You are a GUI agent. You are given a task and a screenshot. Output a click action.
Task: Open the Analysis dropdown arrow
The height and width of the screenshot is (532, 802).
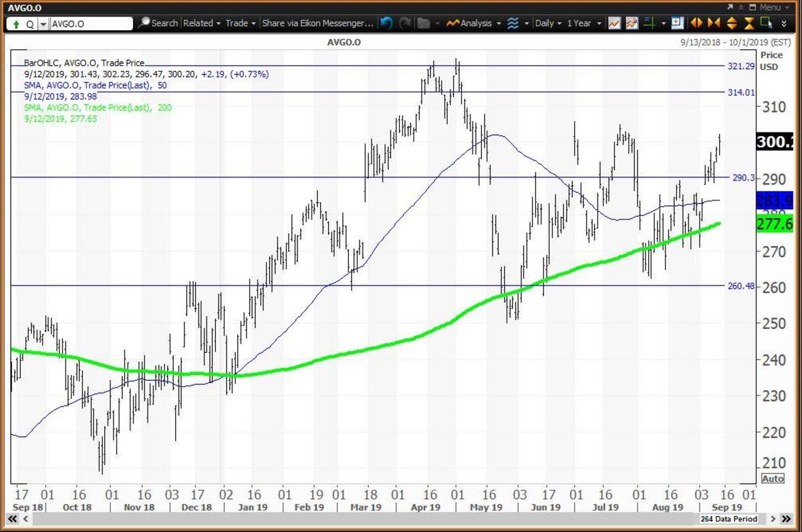pos(499,23)
